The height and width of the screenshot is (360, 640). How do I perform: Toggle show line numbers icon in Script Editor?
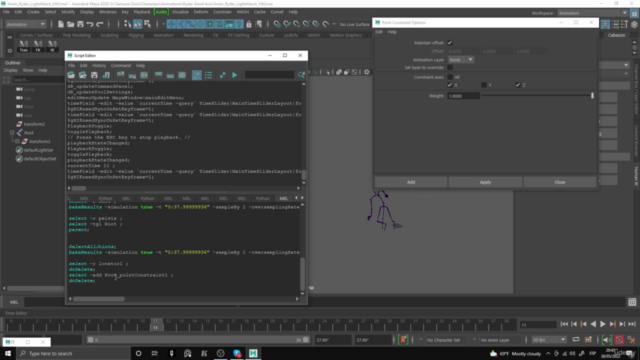209,75
